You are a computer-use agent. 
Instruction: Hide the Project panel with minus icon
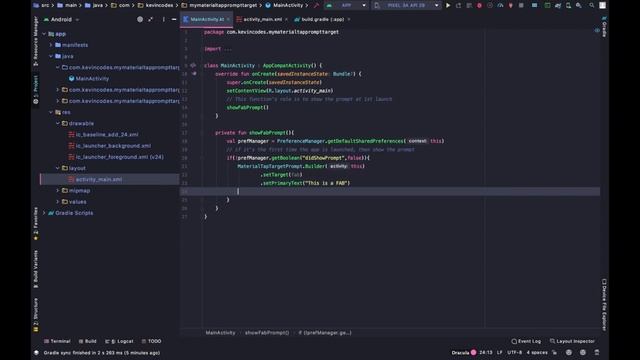[174, 19]
